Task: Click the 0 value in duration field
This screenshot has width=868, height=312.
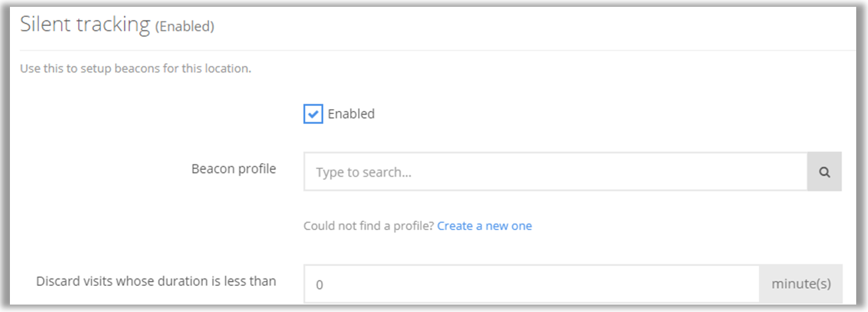Action: pos(320,285)
